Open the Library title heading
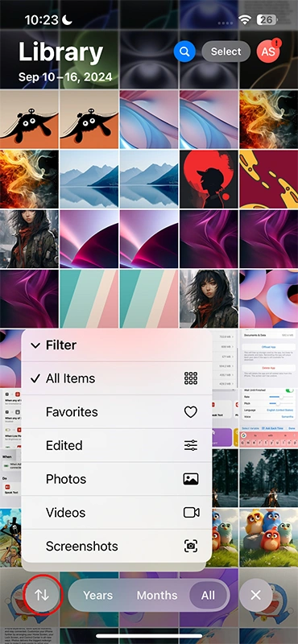 point(60,52)
